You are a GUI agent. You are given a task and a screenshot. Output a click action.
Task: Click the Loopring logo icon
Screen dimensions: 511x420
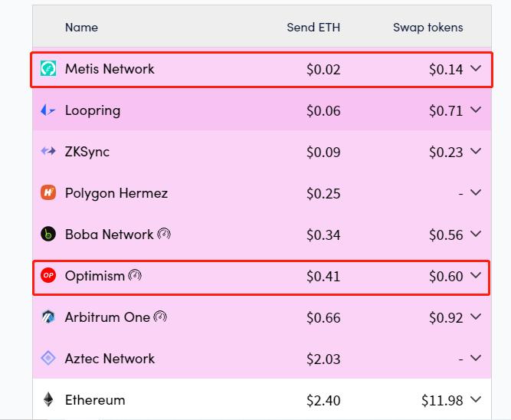pos(48,110)
